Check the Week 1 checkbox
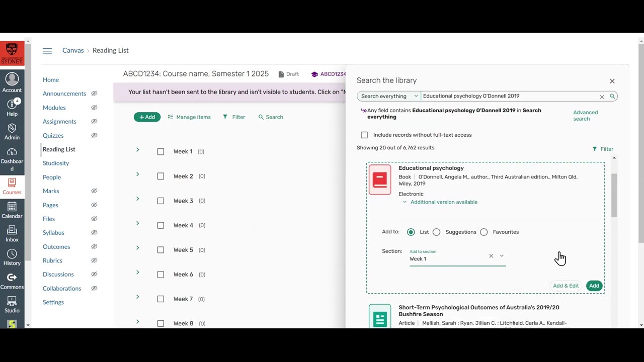 pyautogui.click(x=160, y=151)
